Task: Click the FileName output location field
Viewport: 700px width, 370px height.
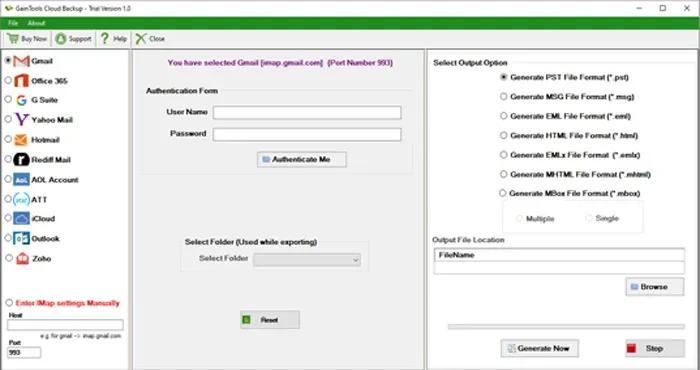Action: pyautogui.click(x=559, y=255)
